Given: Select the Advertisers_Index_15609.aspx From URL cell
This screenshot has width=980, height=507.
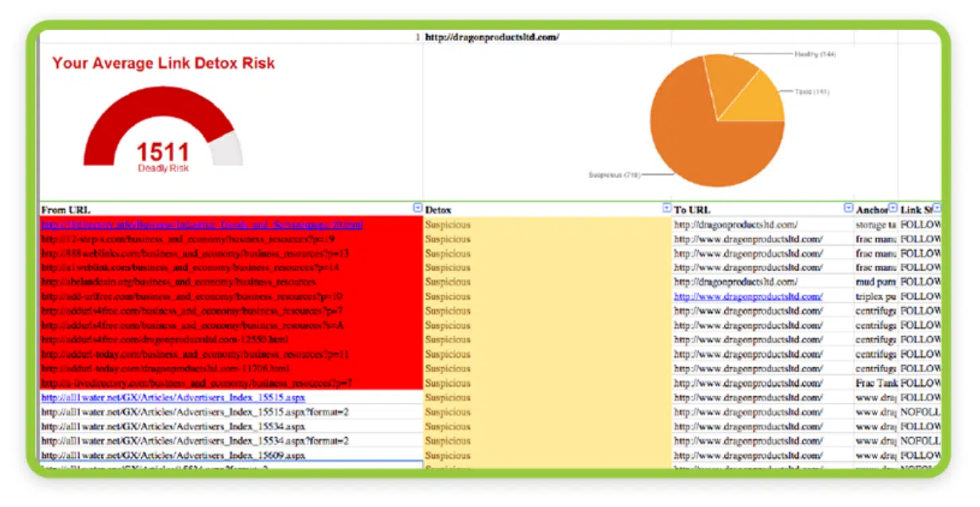Looking at the screenshot, I should (x=173, y=456).
